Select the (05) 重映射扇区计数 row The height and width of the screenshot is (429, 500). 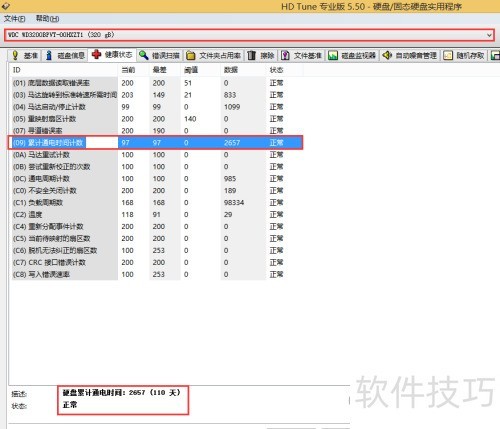point(156,119)
